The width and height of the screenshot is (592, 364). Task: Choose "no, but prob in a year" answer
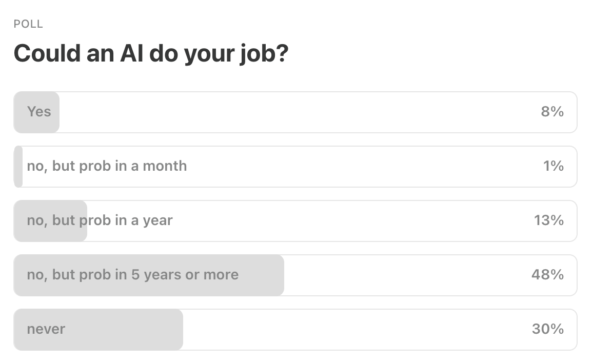click(100, 220)
